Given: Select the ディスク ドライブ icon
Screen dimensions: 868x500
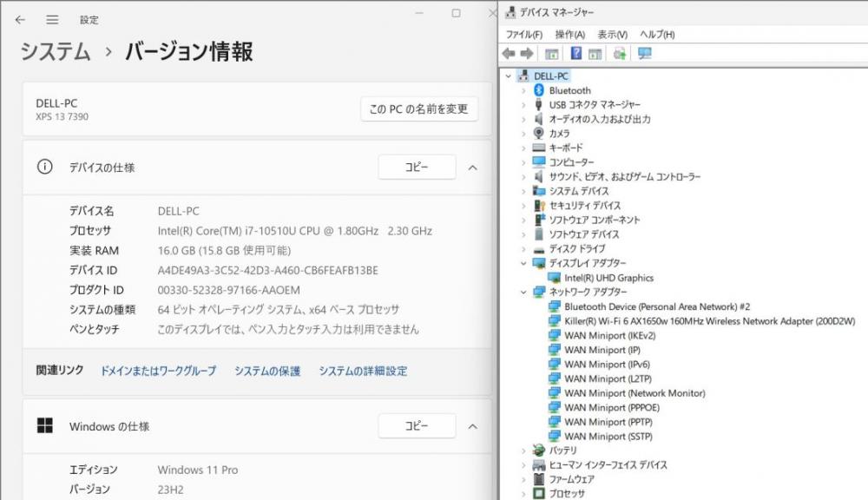Looking at the screenshot, I should click(x=539, y=249).
